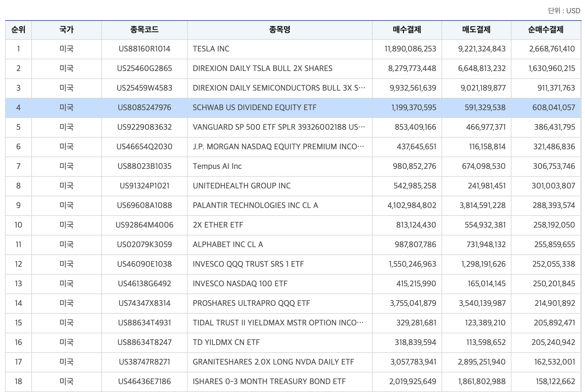Click code US46436E7186
585x392 pixels.
click(145, 382)
